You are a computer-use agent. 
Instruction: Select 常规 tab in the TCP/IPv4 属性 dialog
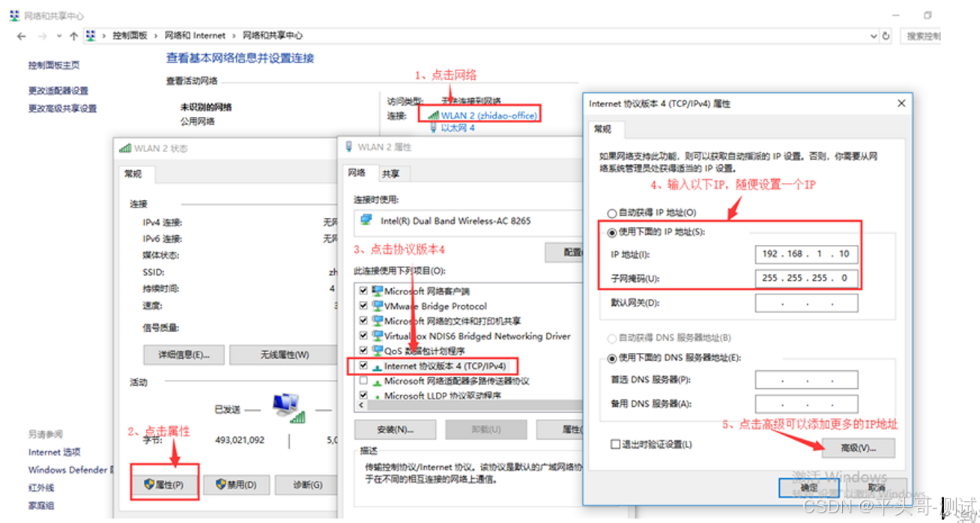[x=602, y=129]
